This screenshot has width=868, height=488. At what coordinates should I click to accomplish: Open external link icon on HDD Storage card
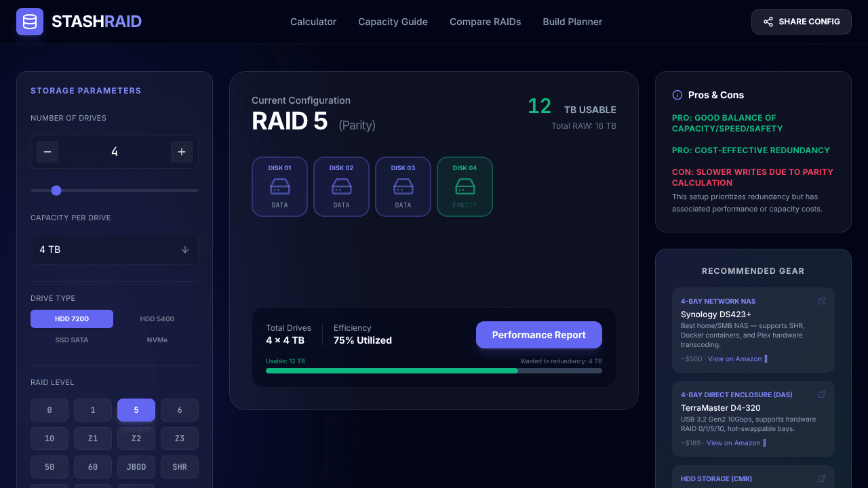click(822, 479)
